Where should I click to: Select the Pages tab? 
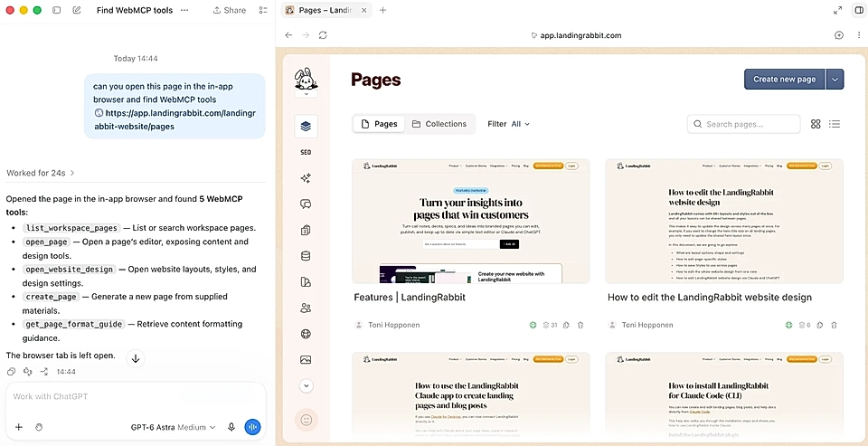point(379,124)
